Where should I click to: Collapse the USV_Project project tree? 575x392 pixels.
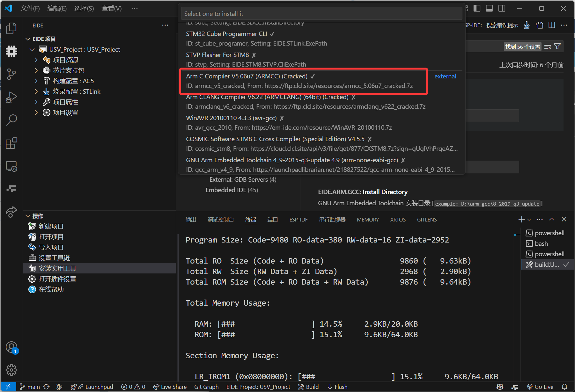coord(32,49)
